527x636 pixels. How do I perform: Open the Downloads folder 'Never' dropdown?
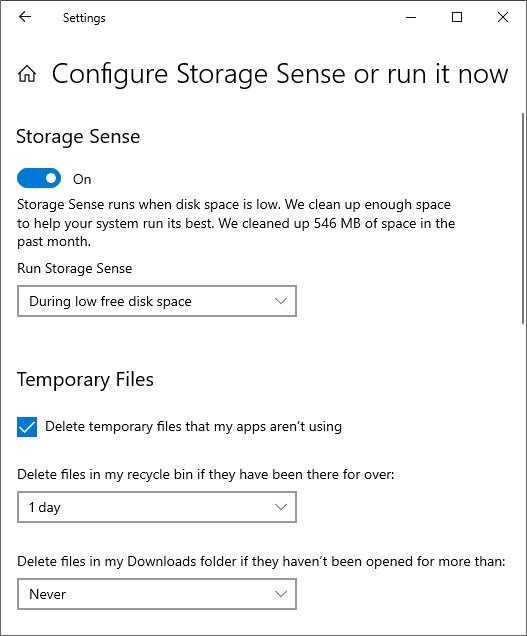click(157, 594)
